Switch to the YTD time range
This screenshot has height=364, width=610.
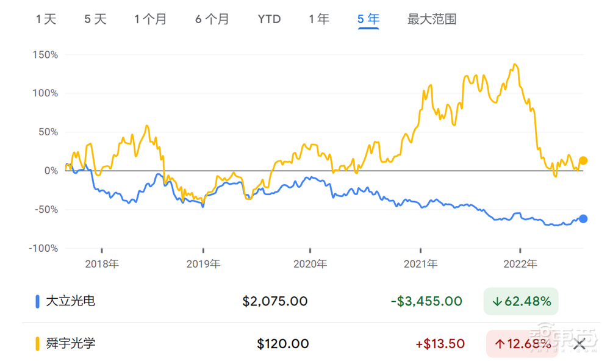point(268,19)
